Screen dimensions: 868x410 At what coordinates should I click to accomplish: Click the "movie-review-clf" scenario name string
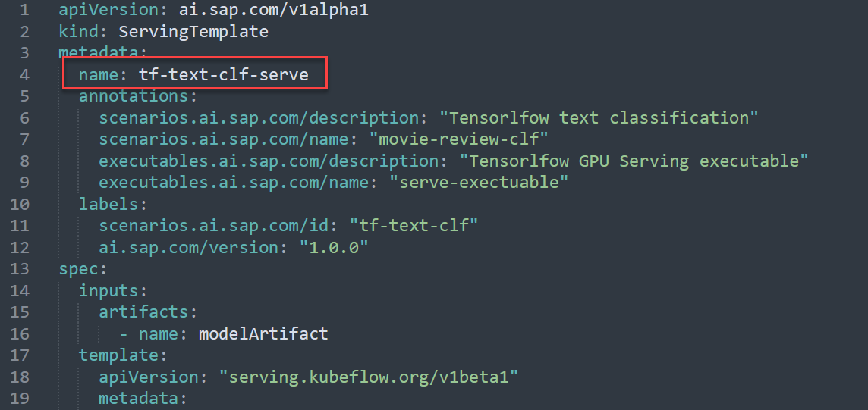coord(458,139)
